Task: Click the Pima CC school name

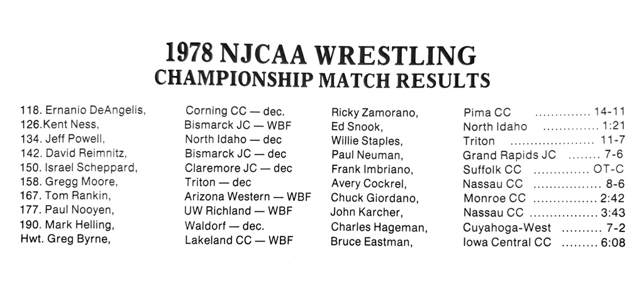Action: tap(487, 113)
